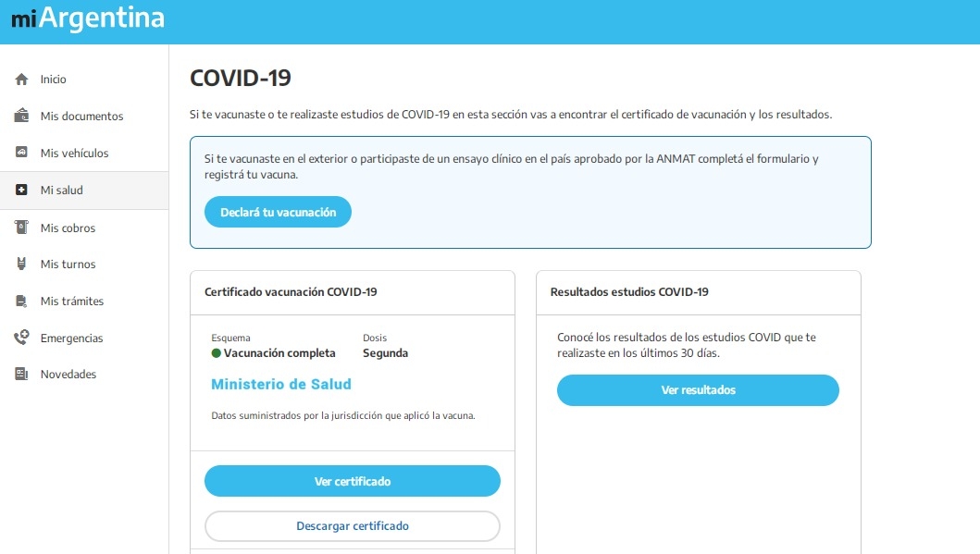
Task: Click the Novedades news icon
Action: pos(21,375)
